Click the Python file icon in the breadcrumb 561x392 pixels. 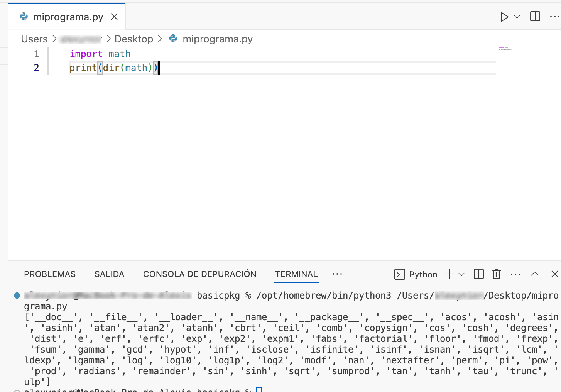(173, 39)
